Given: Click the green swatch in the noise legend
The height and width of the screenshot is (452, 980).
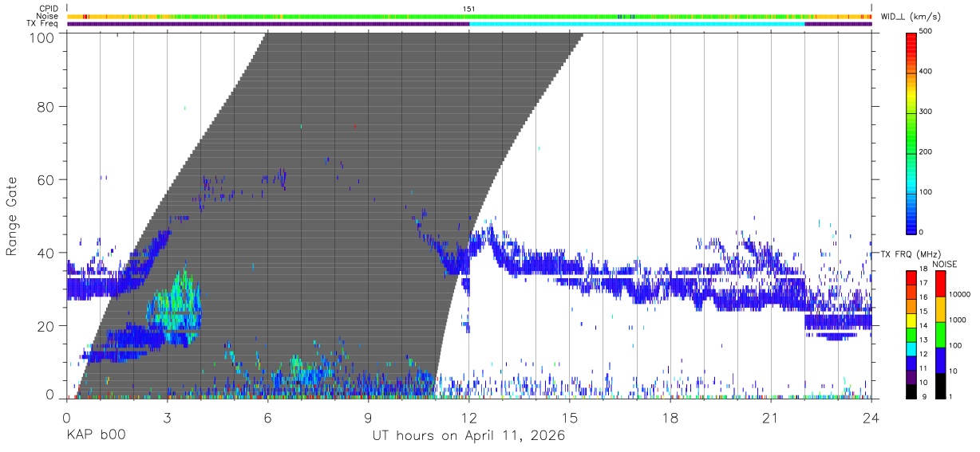Looking at the screenshot, I should pos(939,334).
